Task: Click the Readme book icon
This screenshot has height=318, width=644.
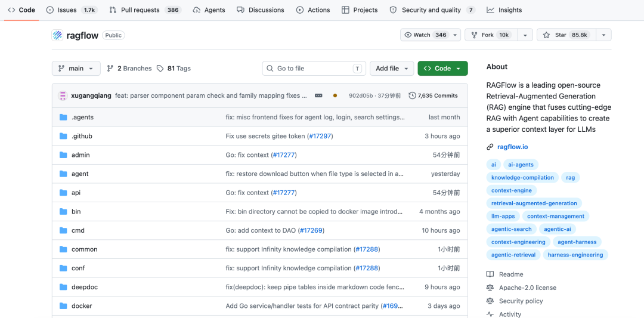Action: (x=490, y=274)
